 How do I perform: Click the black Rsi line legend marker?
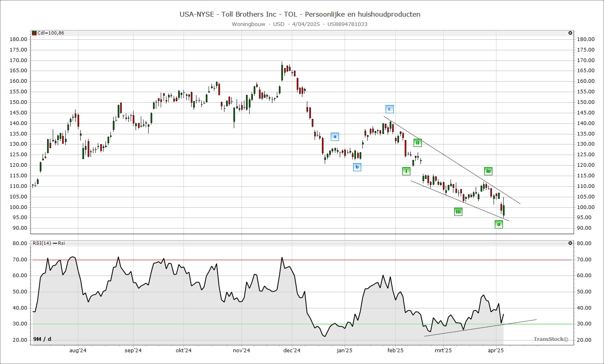click(x=55, y=243)
